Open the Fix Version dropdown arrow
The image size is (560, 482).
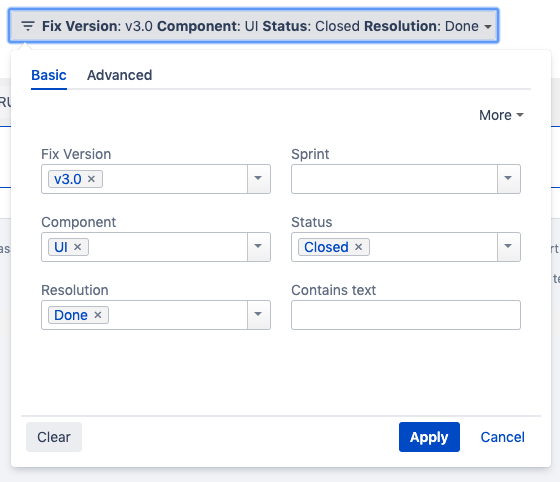259,179
